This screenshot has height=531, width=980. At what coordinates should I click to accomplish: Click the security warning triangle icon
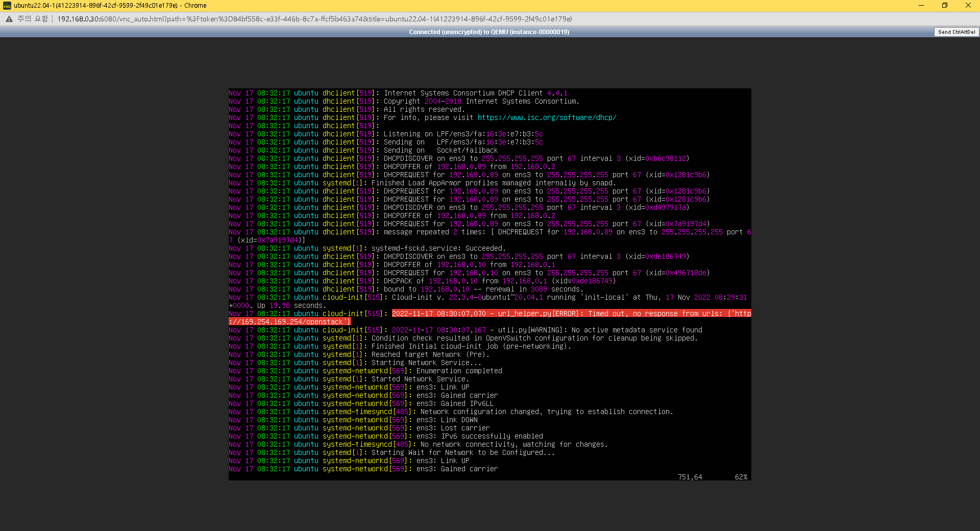pyautogui.click(x=9, y=19)
